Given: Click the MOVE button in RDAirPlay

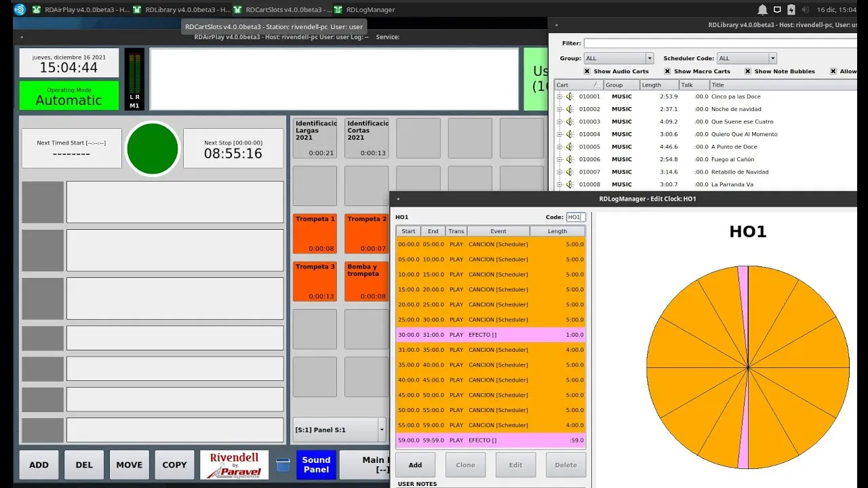Looking at the screenshot, I should click(x=129, y=465).
